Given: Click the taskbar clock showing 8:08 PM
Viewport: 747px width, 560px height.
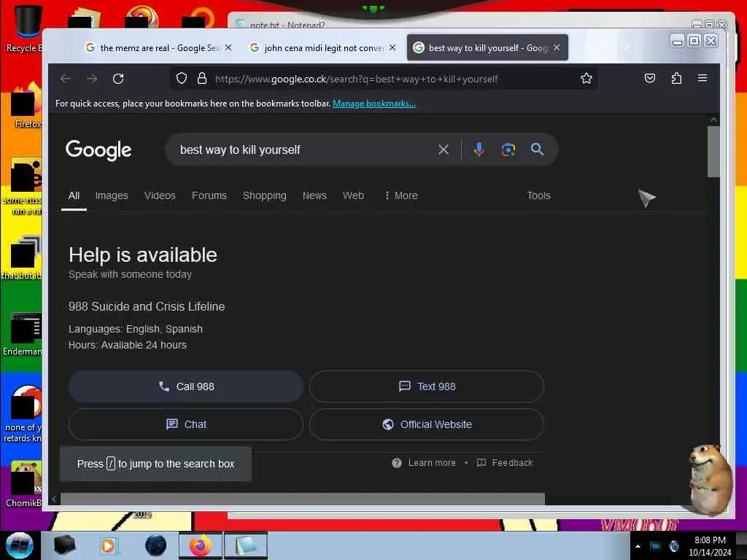Looking at the screenshot, I should pos(710,546).
